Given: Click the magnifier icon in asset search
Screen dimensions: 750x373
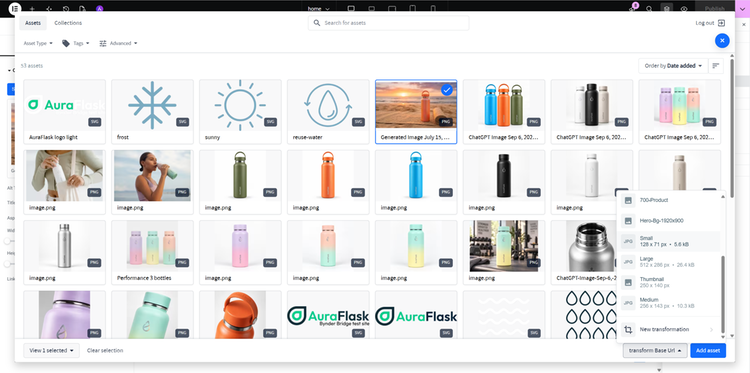Looking at the screenshot, I should [x=317, y=22].
